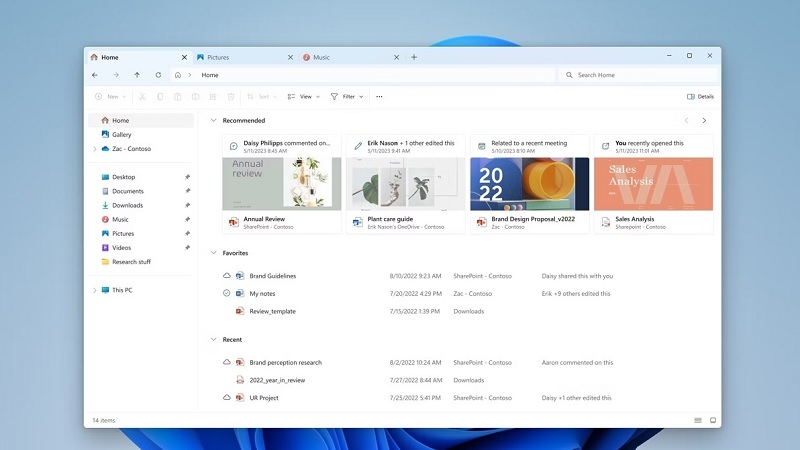Open the Sales Analysis thumbnail
Viewport: 800px width, 450px height.
click(x=654, y=184)
